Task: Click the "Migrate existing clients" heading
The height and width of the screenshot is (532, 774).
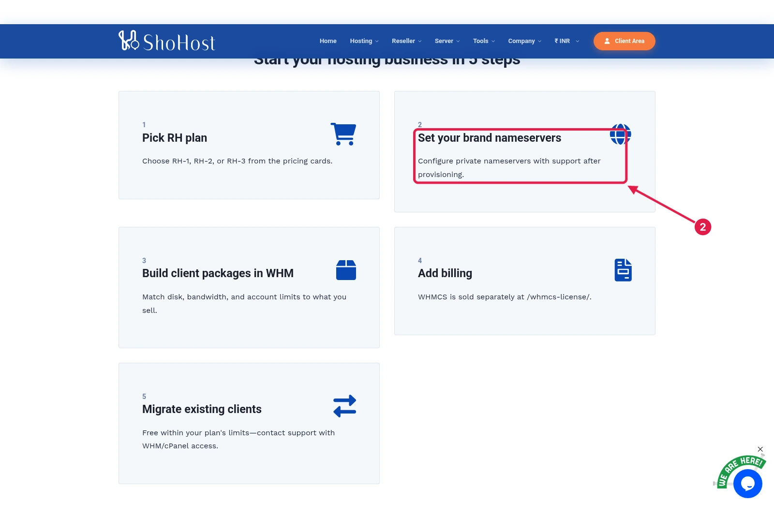Action: [x=202, y=409]
